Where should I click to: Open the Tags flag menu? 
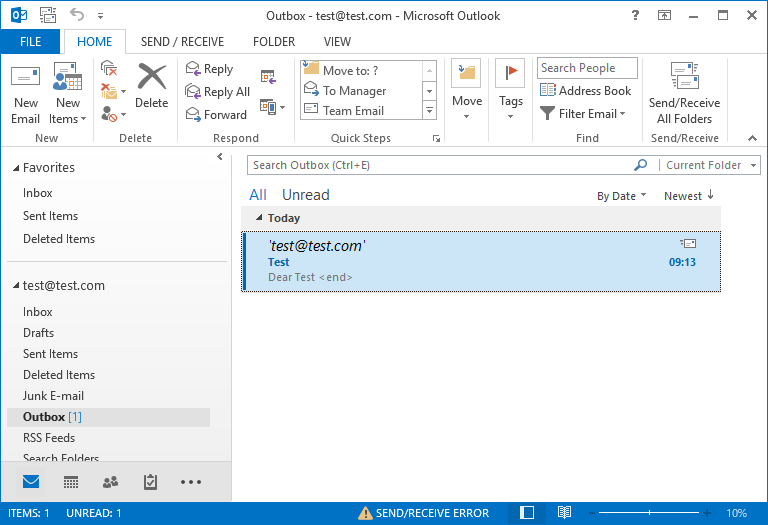tap(510, 90)
